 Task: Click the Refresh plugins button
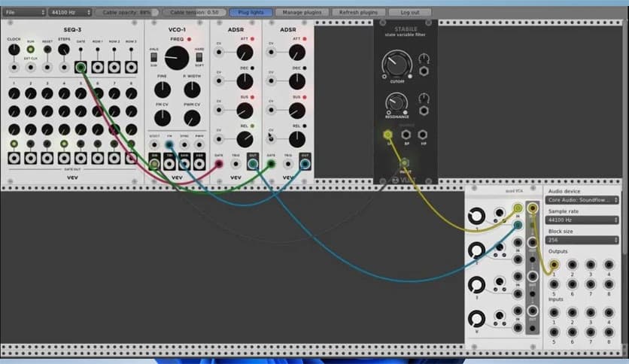click(x=358, y=13)
